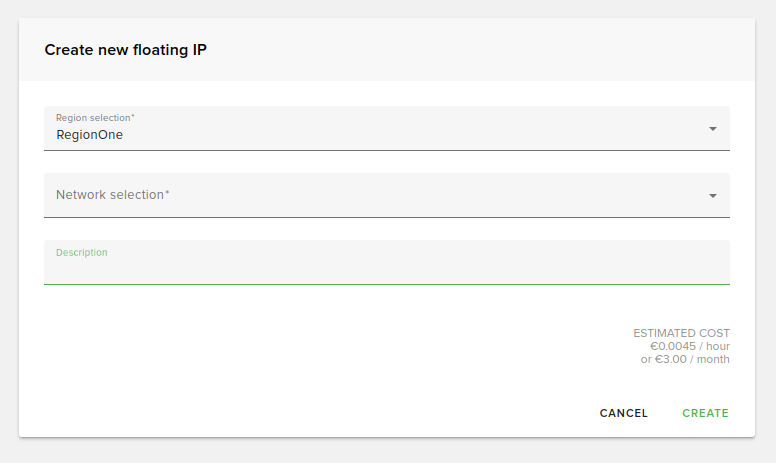The image size is (776, 463).
Task: Click the 'Region selection*' field label
Action: pyautogui.click(x=95, y=118)
